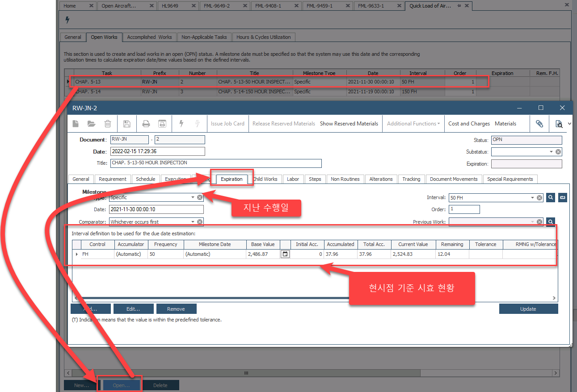The width and height of the screenshot is (577, 392).
Task: Click the Order input field
Action: point(464,209)
